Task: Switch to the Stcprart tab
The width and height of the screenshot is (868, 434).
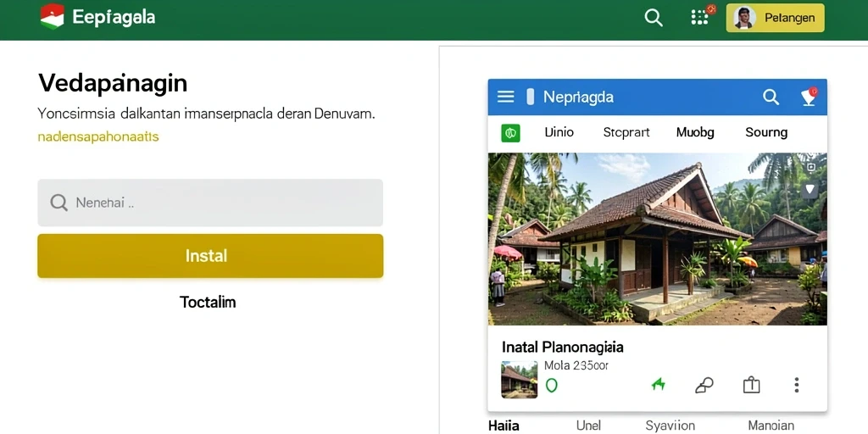Action: pyautogui.click(x=626, y=133)
